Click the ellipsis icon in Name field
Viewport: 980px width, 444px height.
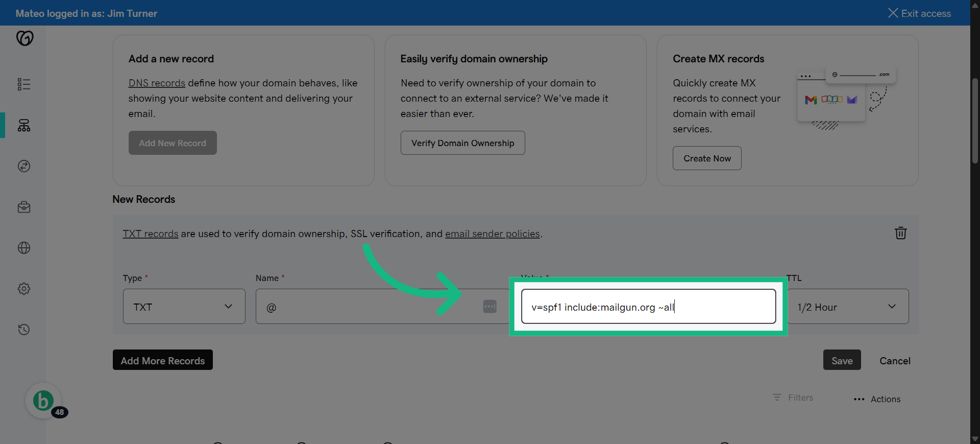pyautogui.click(x=489, y=307)
